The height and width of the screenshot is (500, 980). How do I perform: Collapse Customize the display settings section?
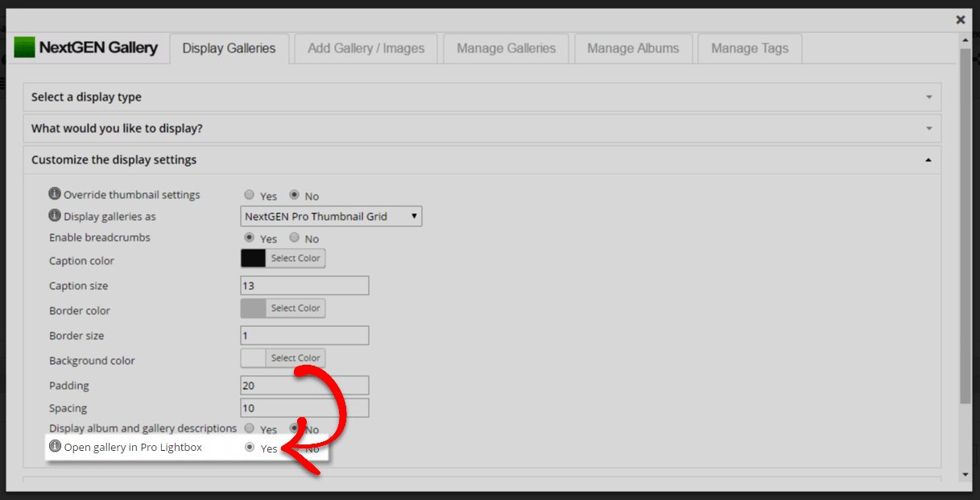click(482, 160)
